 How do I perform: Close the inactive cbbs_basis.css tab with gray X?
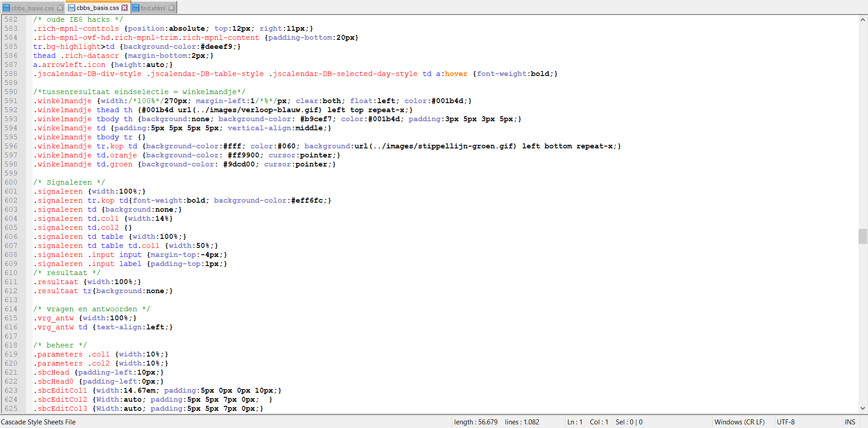pyautogui.click(x=60, y=8)
